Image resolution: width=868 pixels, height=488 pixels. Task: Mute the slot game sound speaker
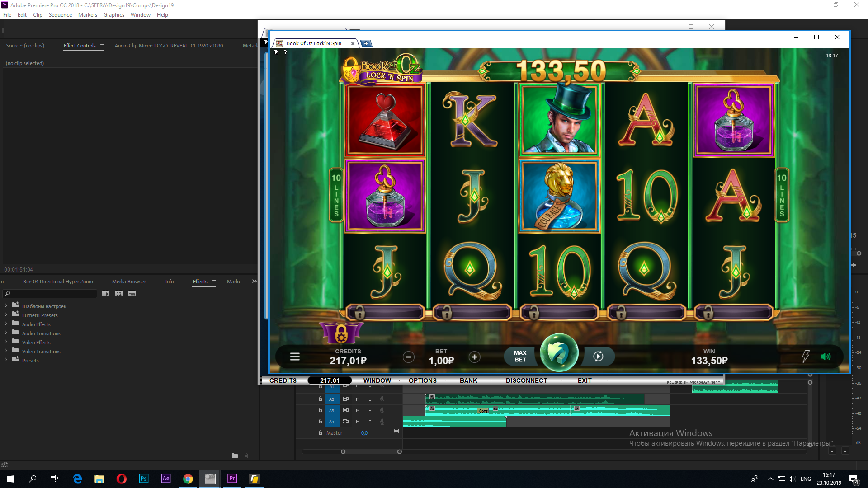826,357
